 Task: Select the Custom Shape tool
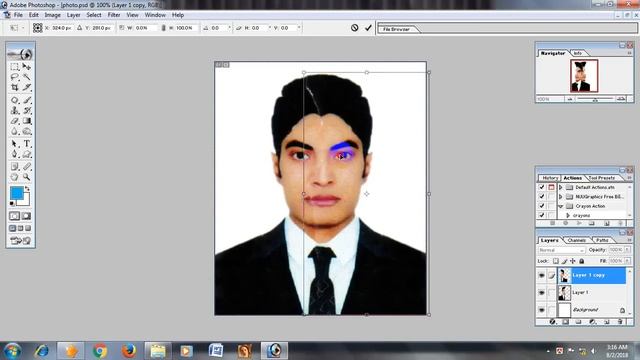click(x=27, y=154)
